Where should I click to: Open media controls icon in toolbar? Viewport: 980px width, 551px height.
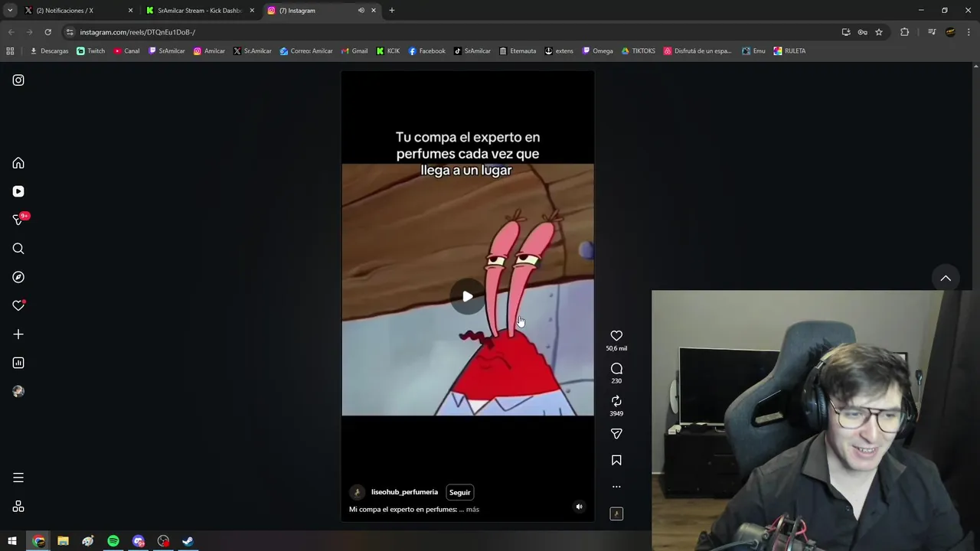(932, 32)
